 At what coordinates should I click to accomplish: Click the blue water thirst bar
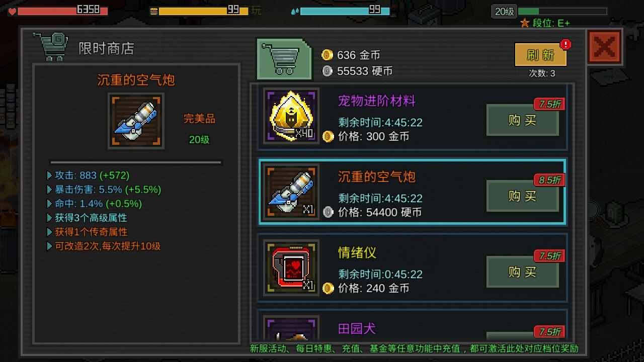tap(340, 11)
